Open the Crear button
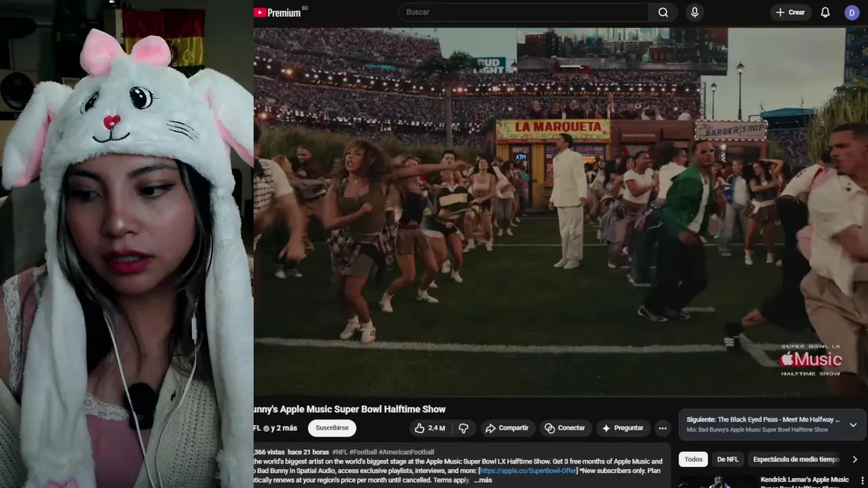Viewport: 868px width, 488px height. pyautogui.click(x=791, y=12)
